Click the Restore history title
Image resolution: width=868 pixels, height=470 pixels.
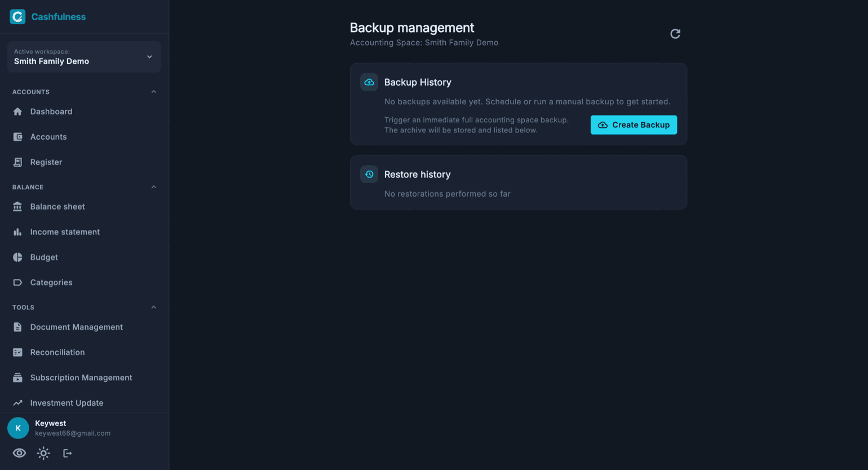pos(418,175)
